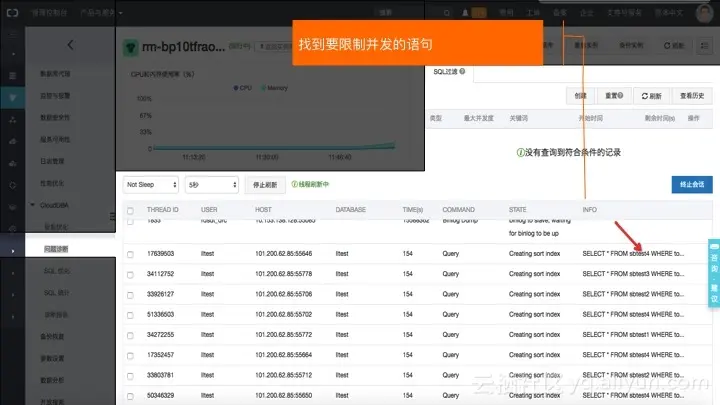
Task: Click the blue 终止会话 button
Action: (x=692, y=184)
